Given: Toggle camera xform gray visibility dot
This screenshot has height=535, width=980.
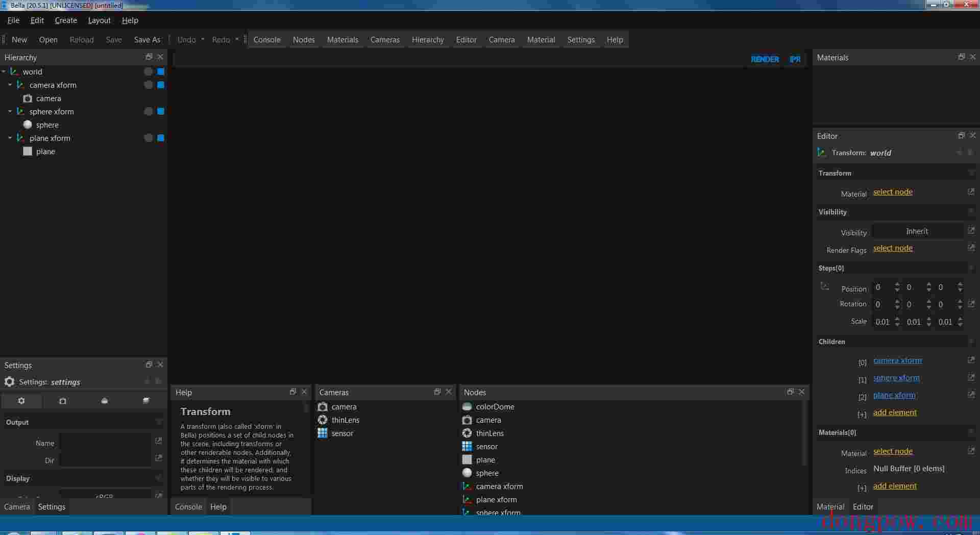Looking at the screenshot, I should pyautogui.click(x=148, y=85).
